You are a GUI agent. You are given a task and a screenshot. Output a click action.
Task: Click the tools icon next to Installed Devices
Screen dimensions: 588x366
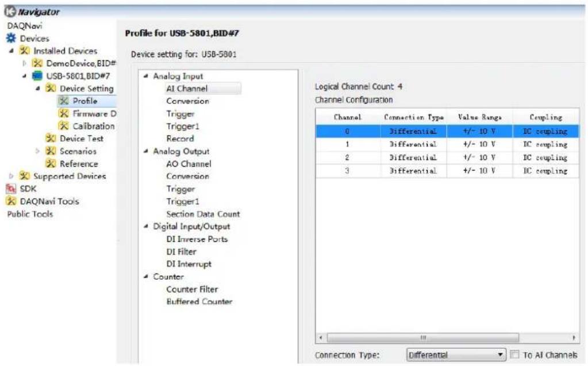pyautogui.click(x=25, y=51)
